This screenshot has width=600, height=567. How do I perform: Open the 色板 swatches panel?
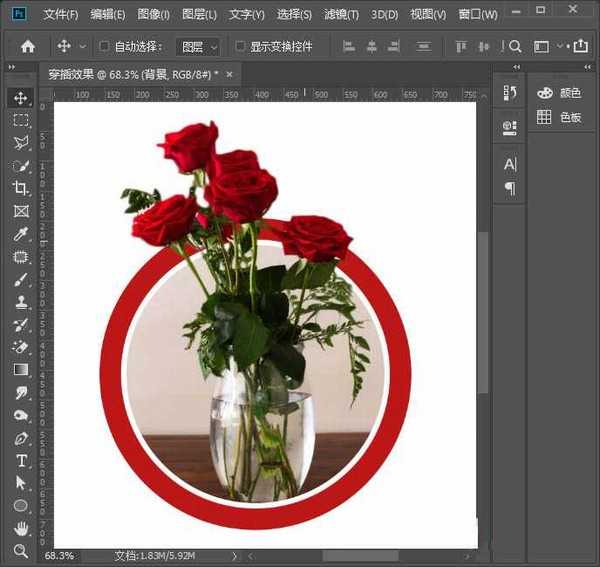(560, 117)
